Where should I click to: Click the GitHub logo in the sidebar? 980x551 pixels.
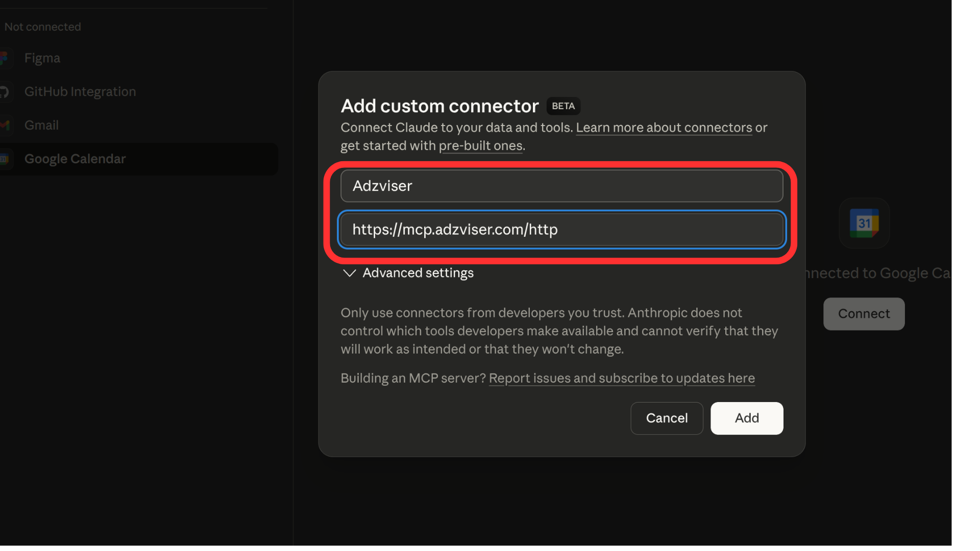click(x=4, y=92)
